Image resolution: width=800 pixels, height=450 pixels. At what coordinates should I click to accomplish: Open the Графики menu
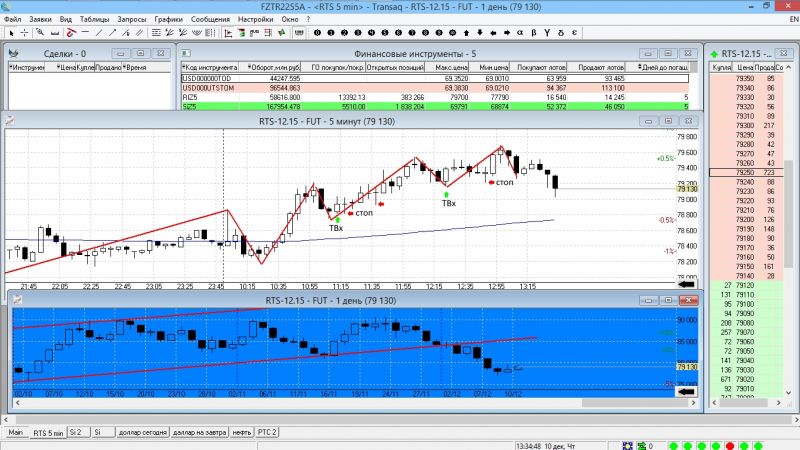[x=168, y=19]
